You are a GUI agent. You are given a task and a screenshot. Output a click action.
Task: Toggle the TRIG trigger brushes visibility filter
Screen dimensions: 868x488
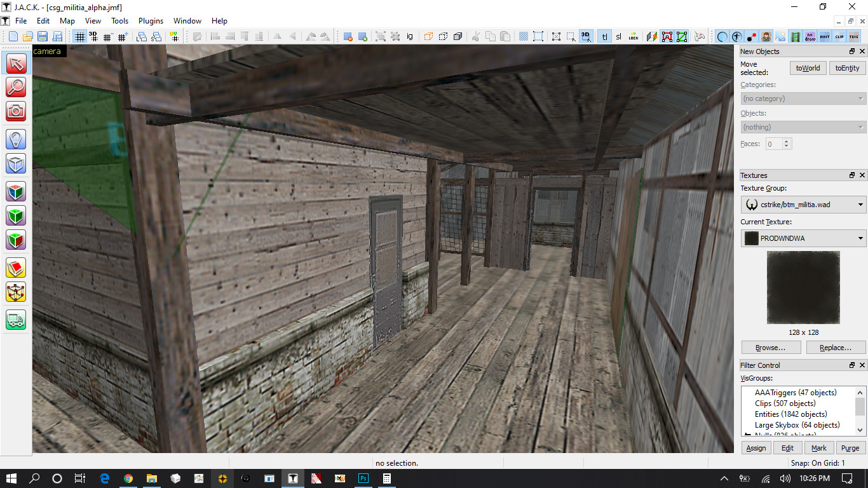pos(854,36)
